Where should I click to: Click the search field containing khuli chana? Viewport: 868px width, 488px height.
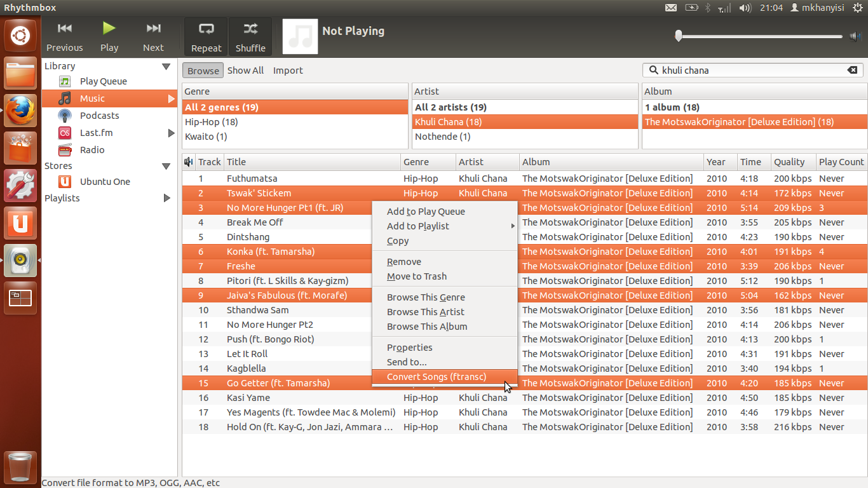click(x=753, y=71)
